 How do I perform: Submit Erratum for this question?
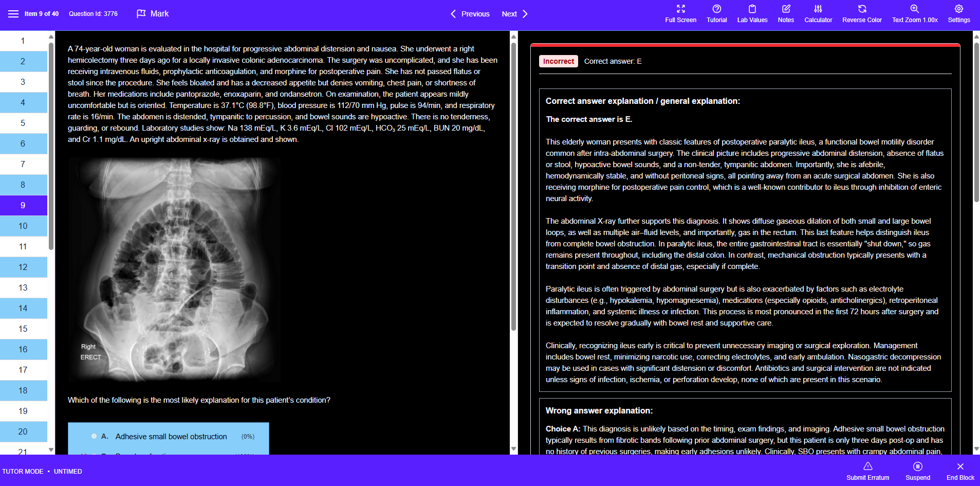(867, 471)
